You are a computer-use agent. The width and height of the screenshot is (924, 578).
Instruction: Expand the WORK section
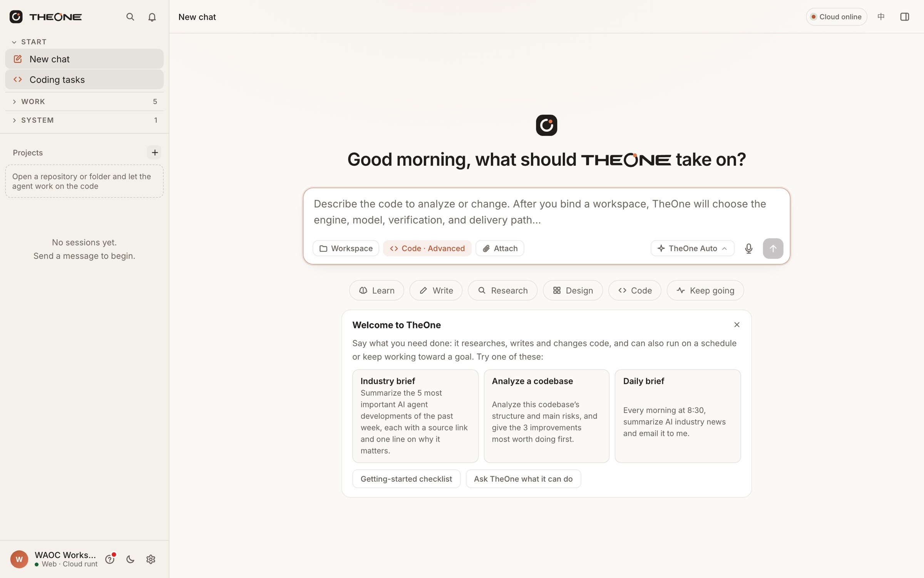(84, 102)
